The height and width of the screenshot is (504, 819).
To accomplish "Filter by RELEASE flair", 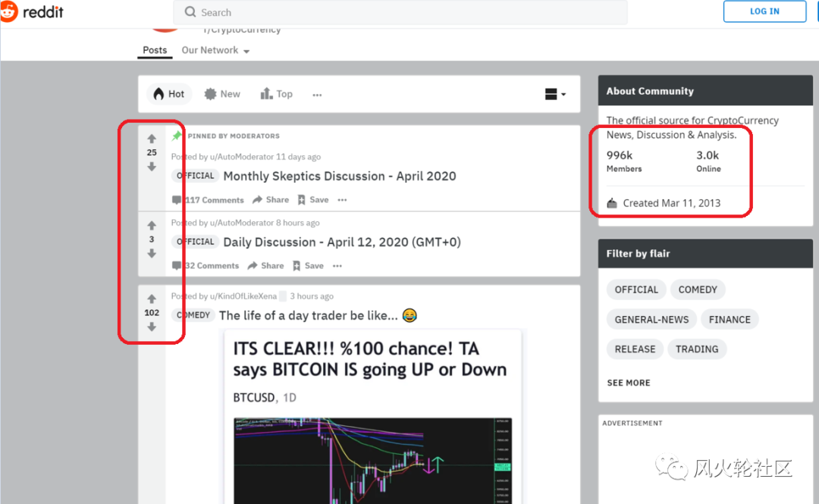I will point(635,349).
